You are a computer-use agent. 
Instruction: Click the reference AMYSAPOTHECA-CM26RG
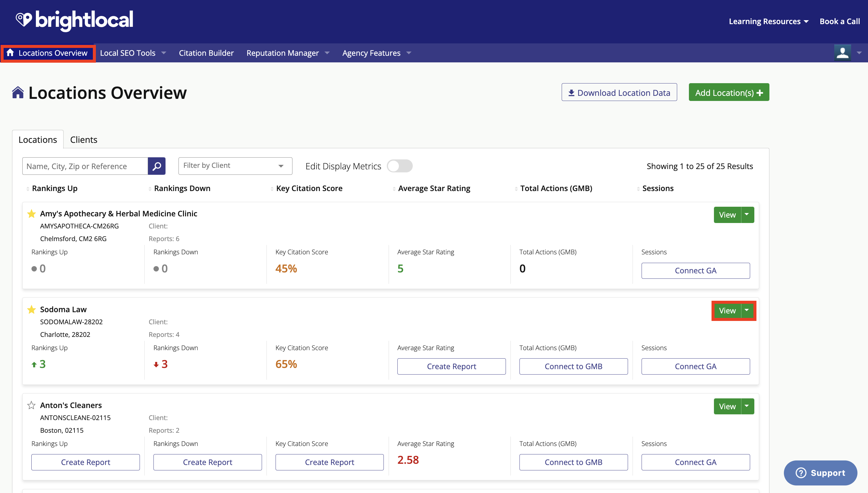click(x=79, y=226)
